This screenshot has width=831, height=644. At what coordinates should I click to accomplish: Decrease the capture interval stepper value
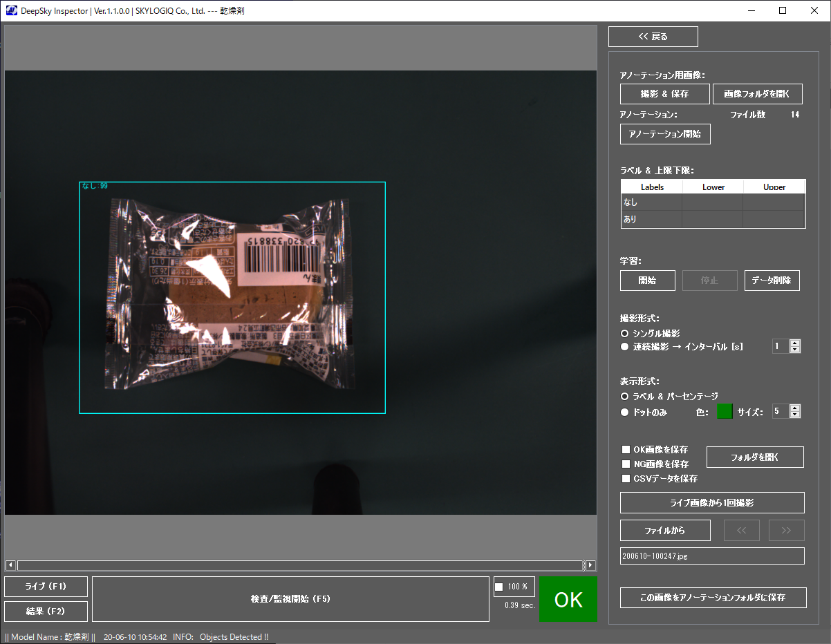click(x=795, y=350)
